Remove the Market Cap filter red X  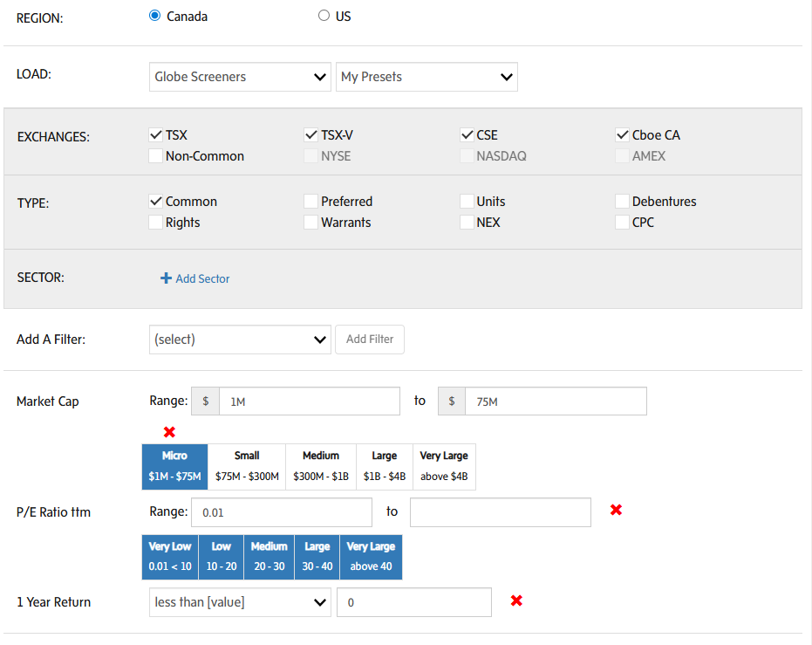coord(169,432)
